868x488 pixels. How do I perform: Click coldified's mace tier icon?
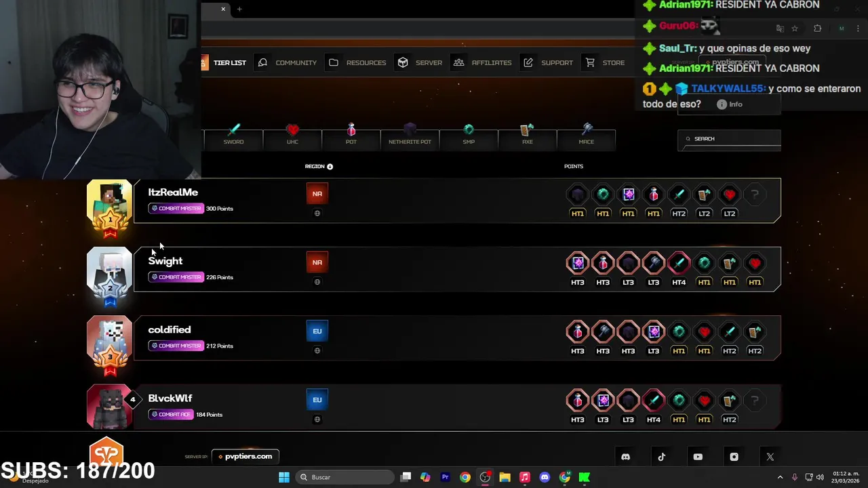click(x=603, y=332)
